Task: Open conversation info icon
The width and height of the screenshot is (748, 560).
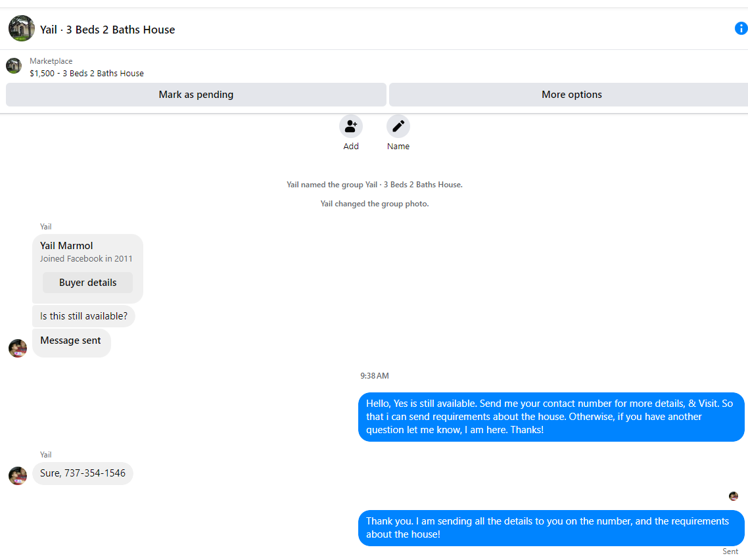Action: (741, 29)
